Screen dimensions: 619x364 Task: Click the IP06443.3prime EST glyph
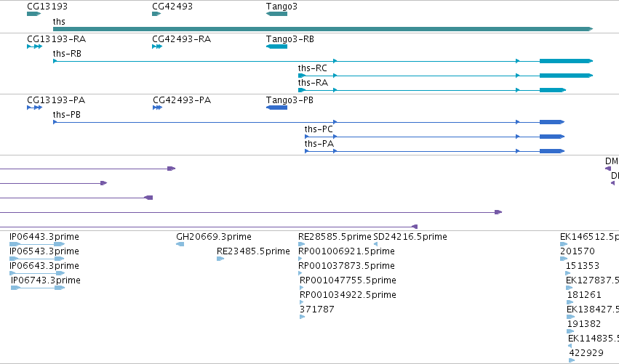(x=37, y=244)
